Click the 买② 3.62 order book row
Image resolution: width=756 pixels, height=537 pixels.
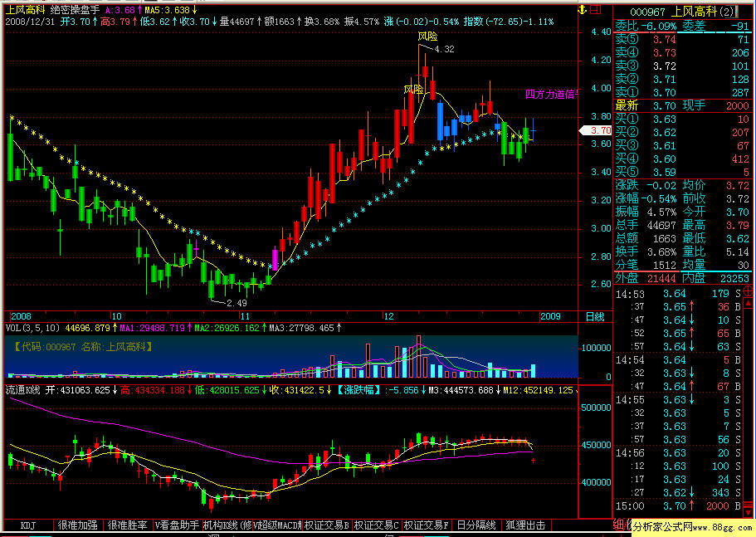(682, 132)
